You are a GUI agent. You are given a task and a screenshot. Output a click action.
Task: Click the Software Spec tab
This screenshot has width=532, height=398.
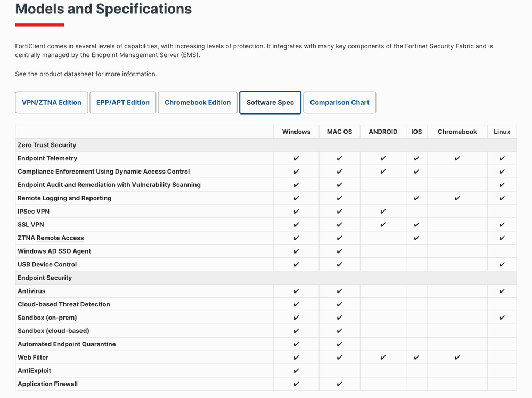click(x=270, y=103)
